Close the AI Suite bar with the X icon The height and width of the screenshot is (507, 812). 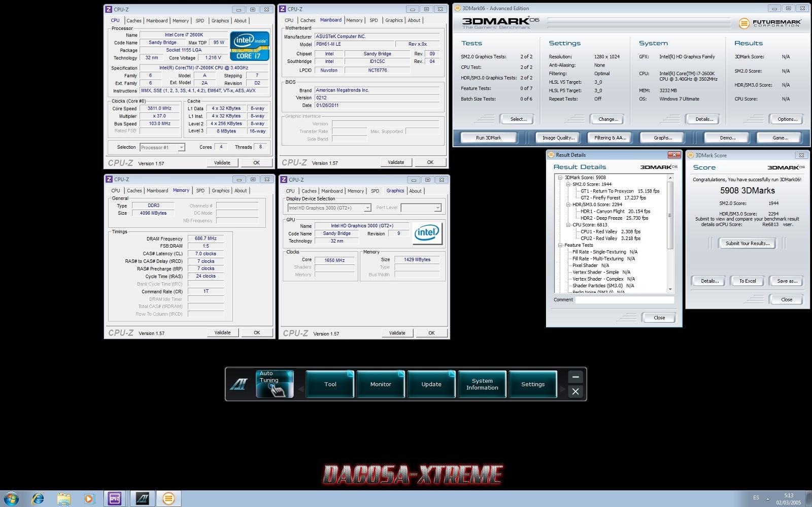point(575,391)
